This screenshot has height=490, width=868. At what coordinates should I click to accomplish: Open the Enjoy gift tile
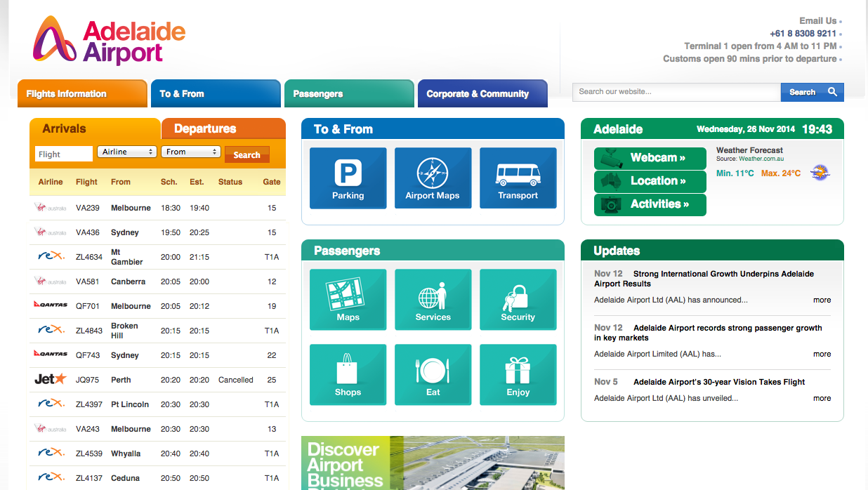[x=518, y=374]
